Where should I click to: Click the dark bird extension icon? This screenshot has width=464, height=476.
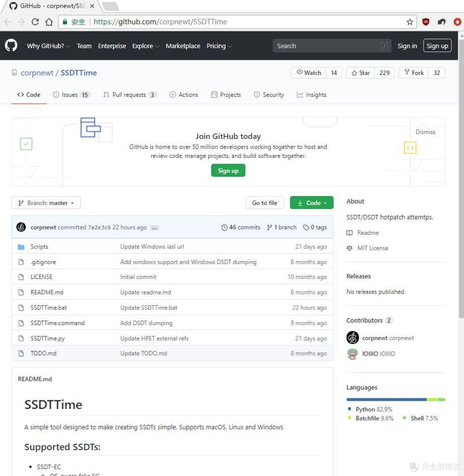tap(442, 22)
